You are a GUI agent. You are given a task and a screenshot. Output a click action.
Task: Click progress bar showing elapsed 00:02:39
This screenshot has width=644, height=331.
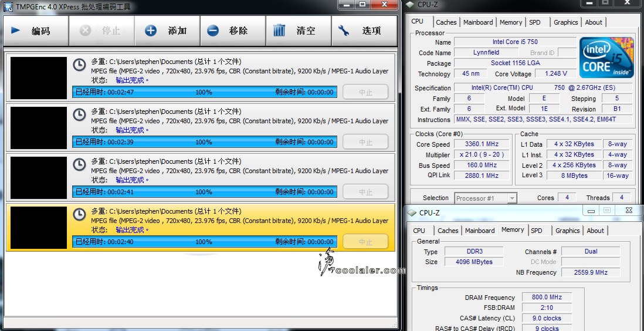tap(205, 142)
